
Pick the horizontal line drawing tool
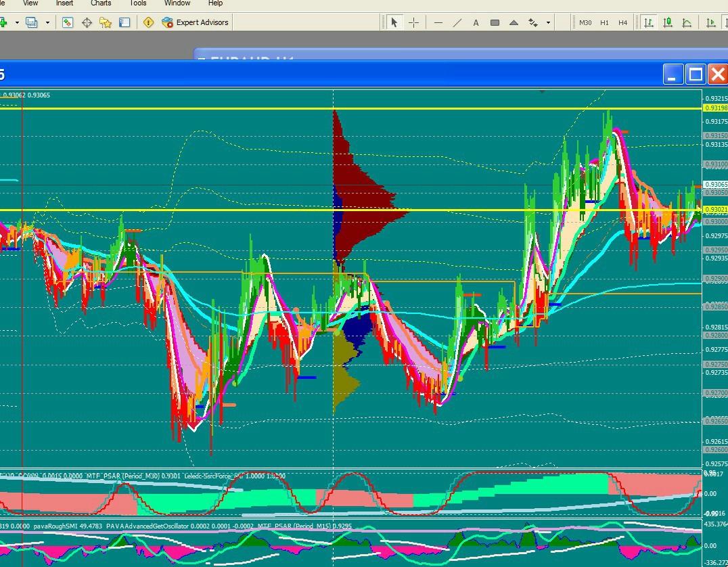click(438, 22)
